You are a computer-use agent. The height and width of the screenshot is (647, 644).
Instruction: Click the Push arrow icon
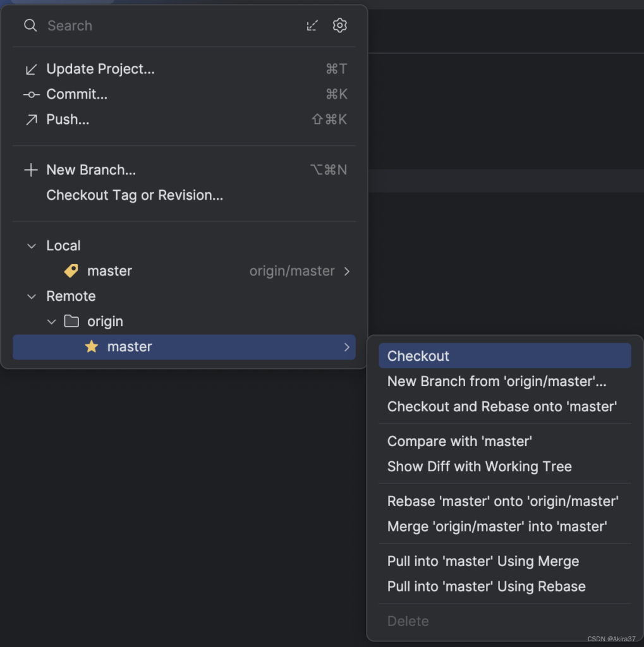[x=32, y=119]
